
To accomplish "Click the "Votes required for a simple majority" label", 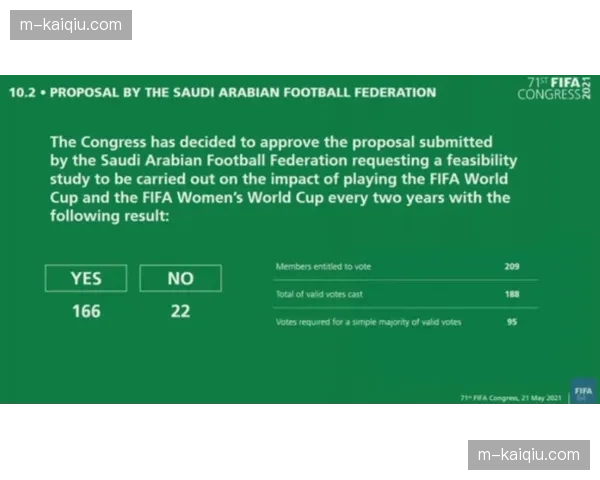I will [368, 321].
